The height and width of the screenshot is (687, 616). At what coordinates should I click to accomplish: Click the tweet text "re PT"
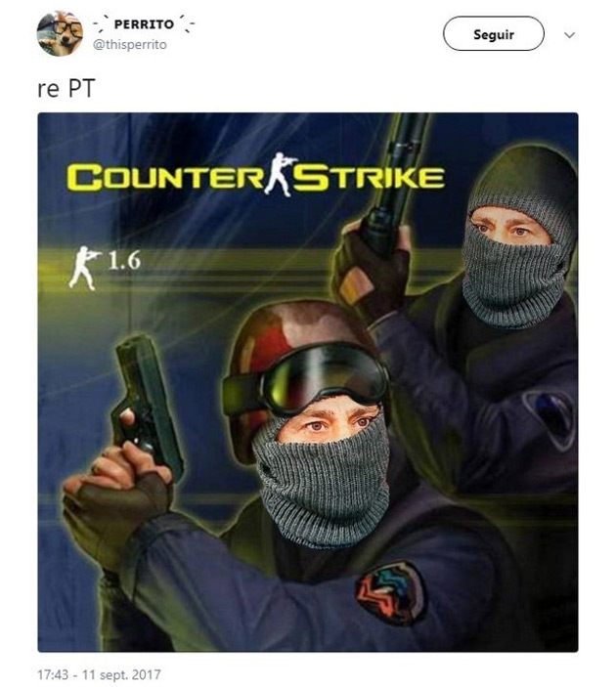point(66,88)
